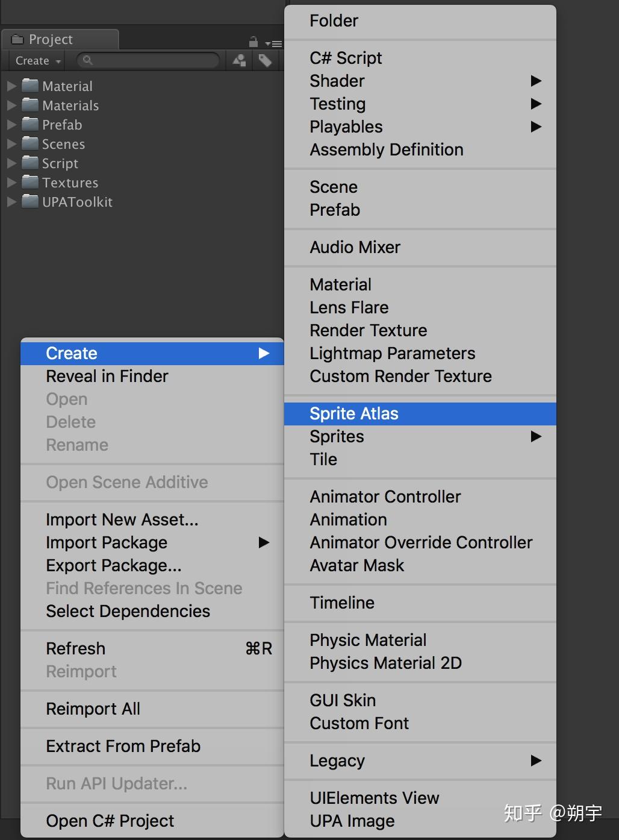Click the Script folder icon
The image size is (619, 840).
tap(30, 163)
